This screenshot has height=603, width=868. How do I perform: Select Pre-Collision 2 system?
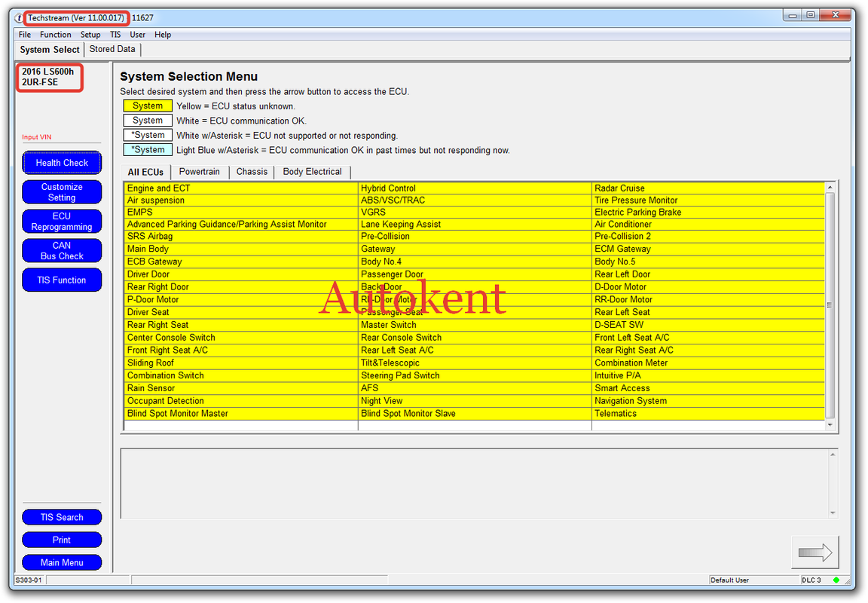coord(708,237)
